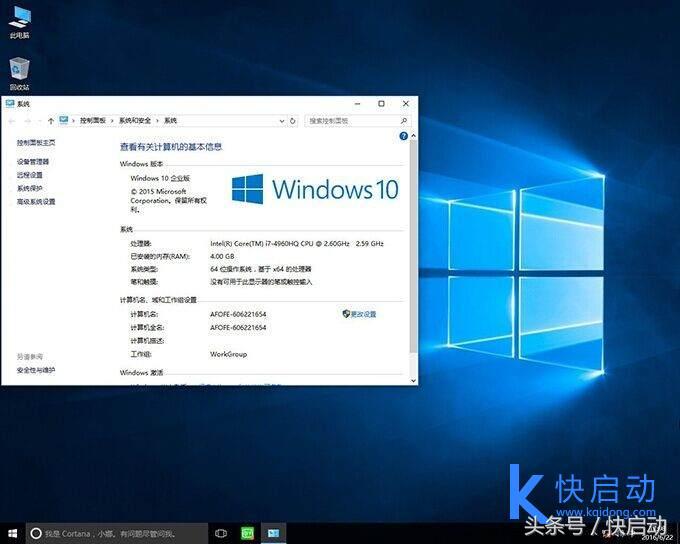Click the Cortana search box
Image resolution: width=680 pixels, height=544 pixels.
point(117,533)
